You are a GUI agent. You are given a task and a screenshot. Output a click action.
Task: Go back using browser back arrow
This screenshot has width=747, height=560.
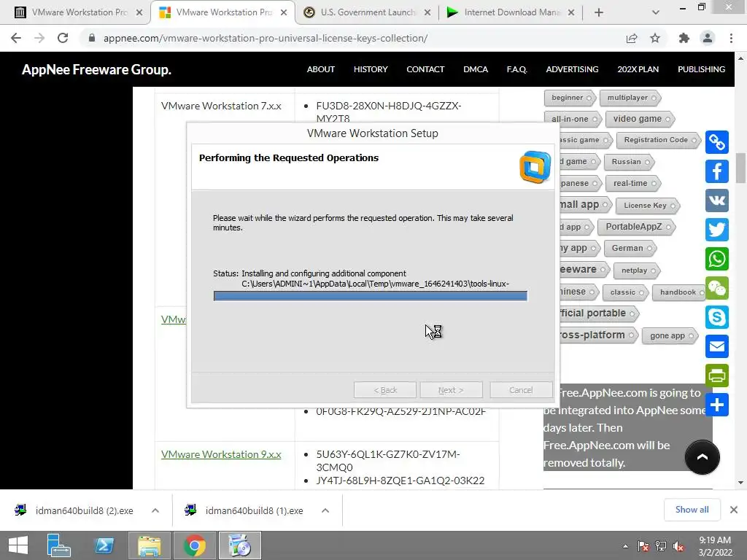pos(16,38)
